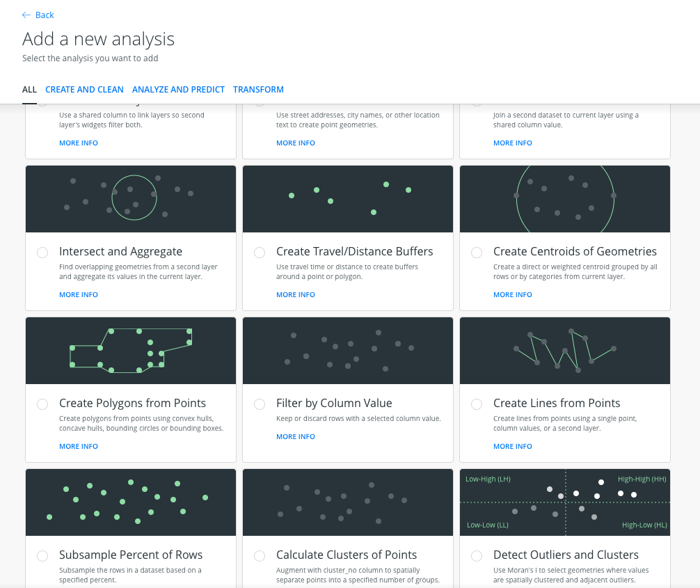The image size is (700, 588).
Task: Open the Analyze and Predict tab
Action: pos(178,90)
